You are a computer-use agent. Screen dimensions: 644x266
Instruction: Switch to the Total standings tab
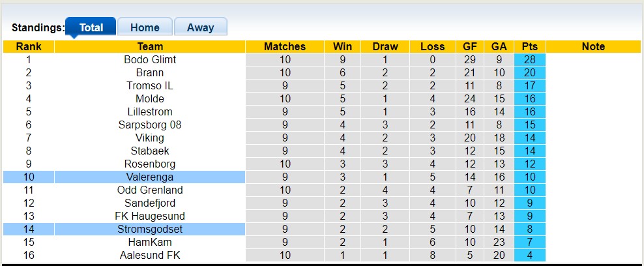point(91,27)
